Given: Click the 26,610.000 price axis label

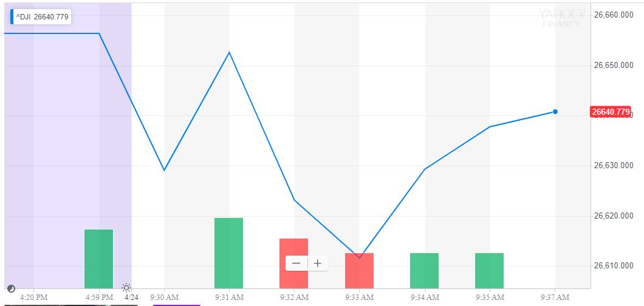Looking at the screenshot, I should pos(613,266).
